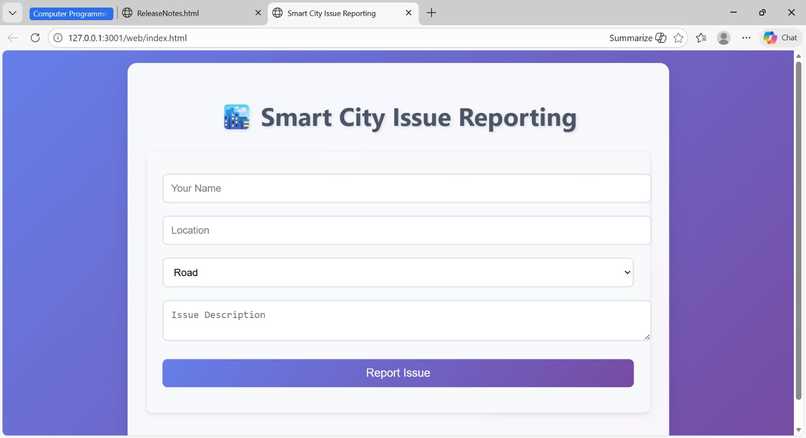Click the city building logo icon
The width and height of the screenshot is (806, 438).
pos(236,117)
